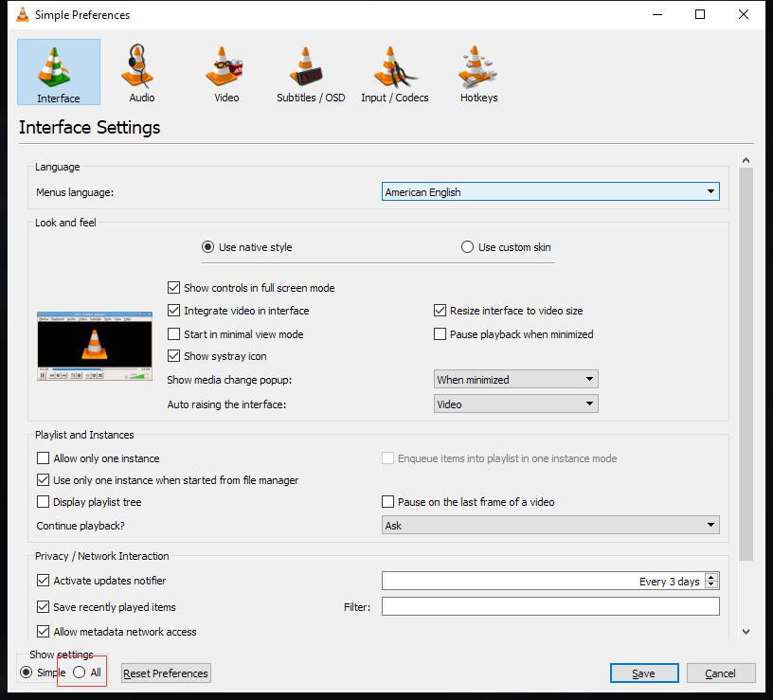This screenshot has width=773, height=700.
Task: Enable Start in minimal view mode
Action: point(173,333)
